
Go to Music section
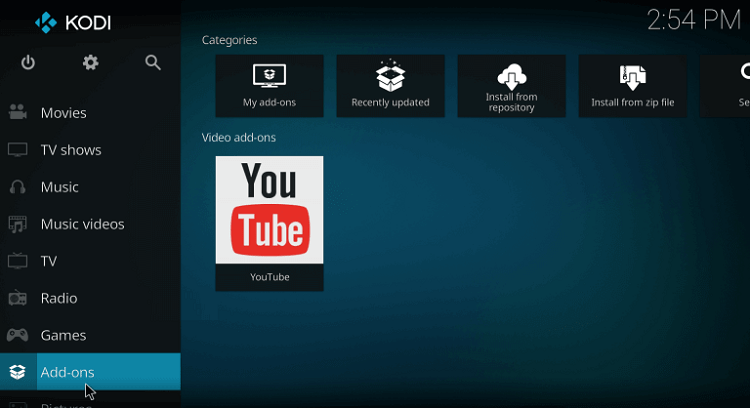click(59, 187)
